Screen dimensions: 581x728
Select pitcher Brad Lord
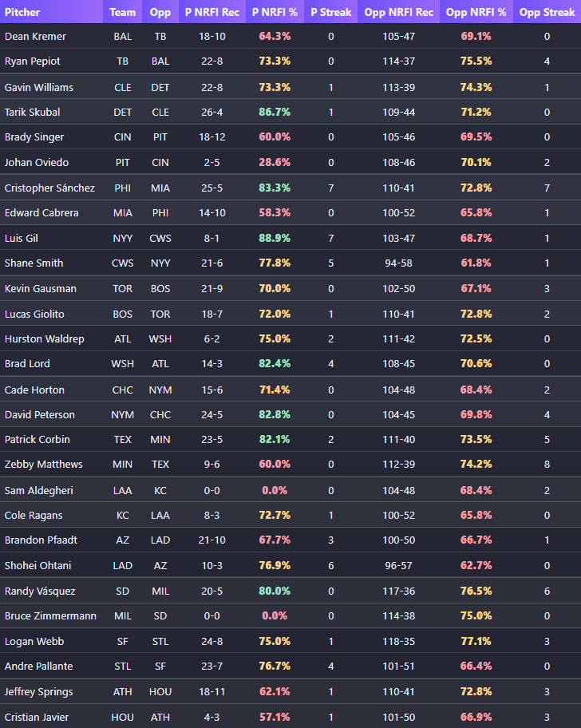pyautogui.click(x=27, y=363)
